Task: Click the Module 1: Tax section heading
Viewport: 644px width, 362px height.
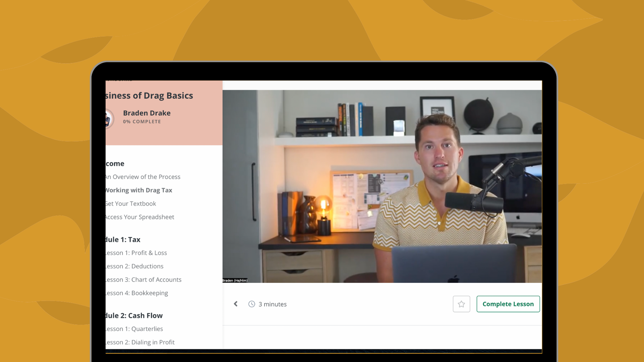Action: [x=123, y=239]
